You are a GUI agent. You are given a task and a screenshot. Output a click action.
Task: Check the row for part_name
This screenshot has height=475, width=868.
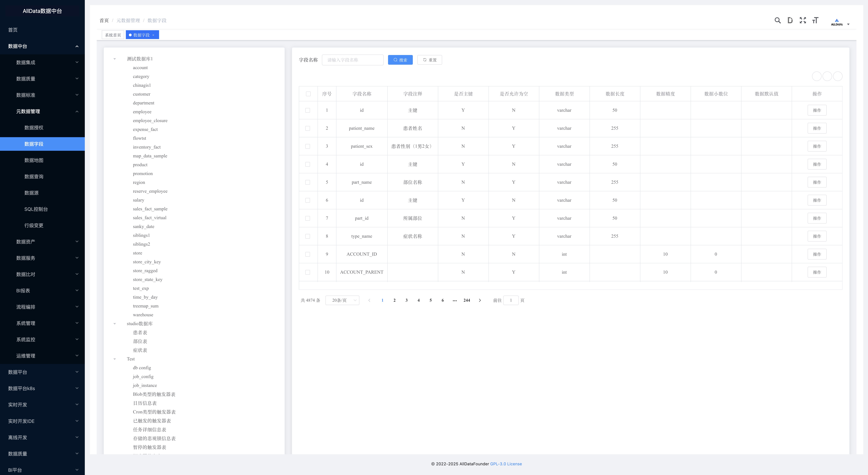308,182
